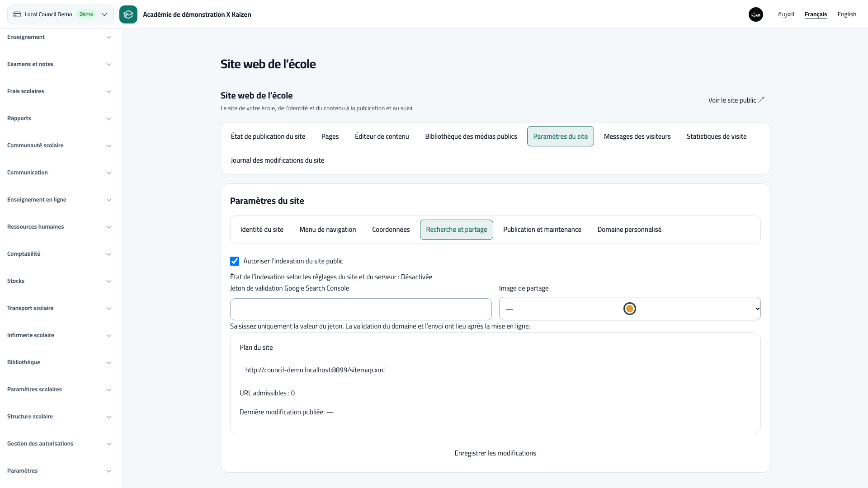Select the Menu de navigation sub-tab

(328, 230)
